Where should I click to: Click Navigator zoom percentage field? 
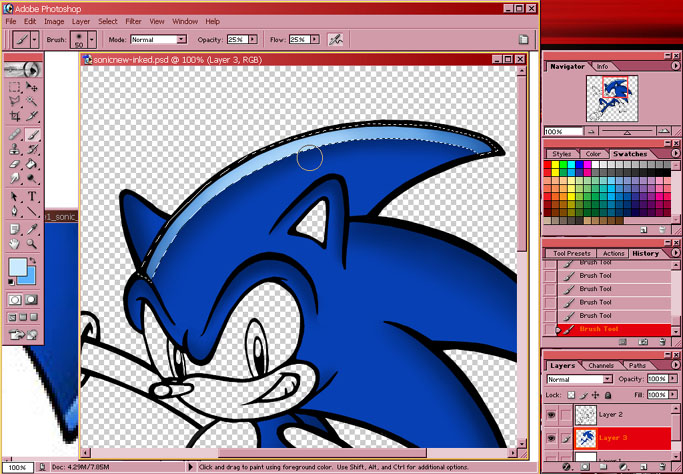pos(563,132)
